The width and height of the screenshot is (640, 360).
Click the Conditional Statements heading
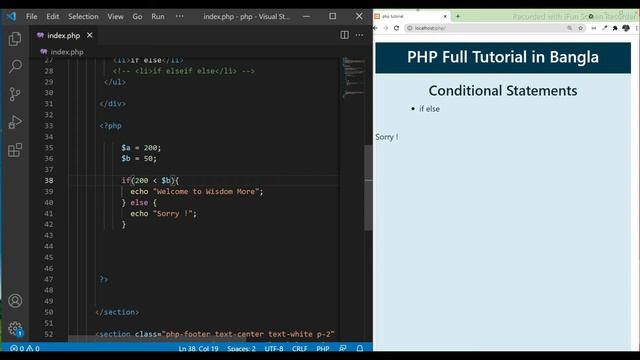pyautogui.click(x=503, y=91)
